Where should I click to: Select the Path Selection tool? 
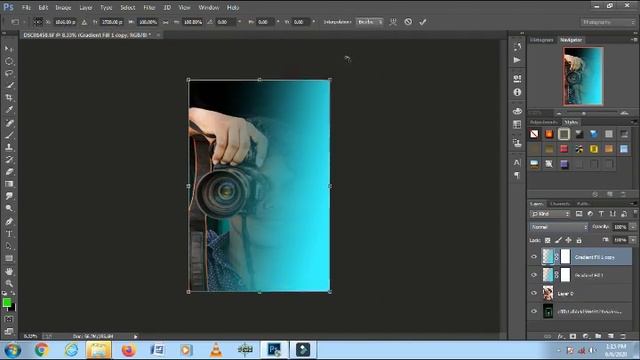click(x=9, y=246)
